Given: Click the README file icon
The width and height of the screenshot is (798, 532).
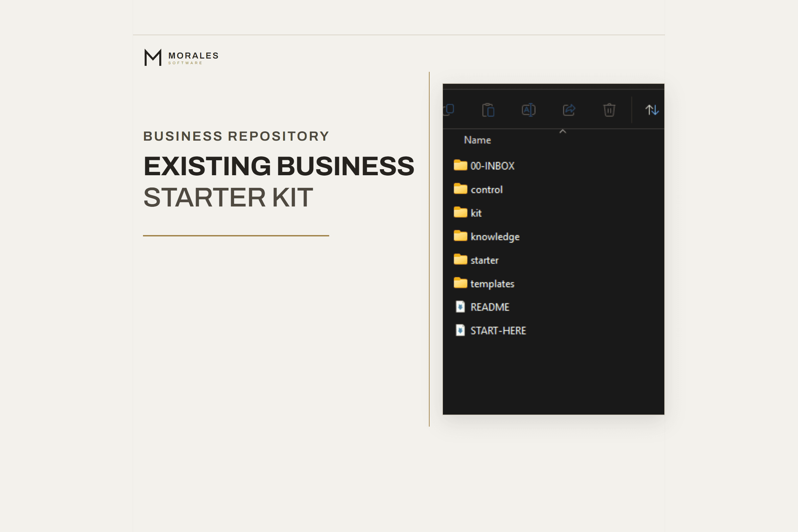Looking at the screenshot, I should 460,307.
